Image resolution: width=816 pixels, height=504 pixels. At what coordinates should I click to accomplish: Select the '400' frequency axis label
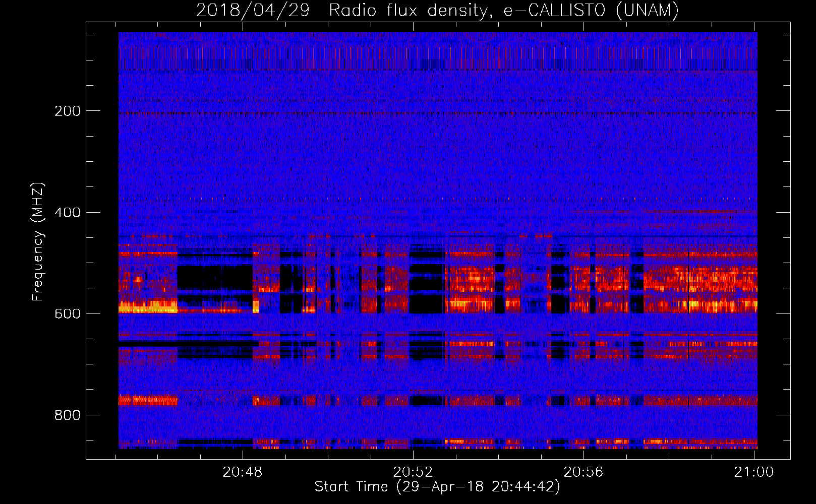tap(68, 212)
